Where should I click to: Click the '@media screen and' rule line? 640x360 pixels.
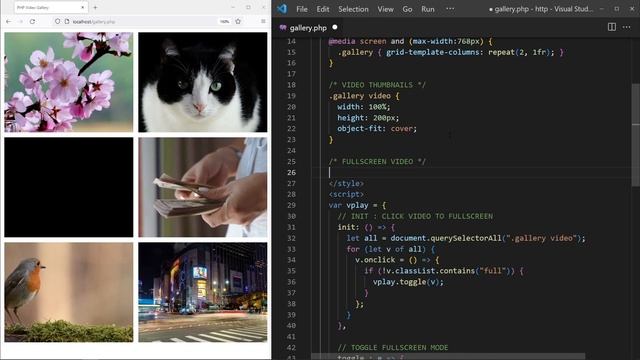(x=411, y=41)
